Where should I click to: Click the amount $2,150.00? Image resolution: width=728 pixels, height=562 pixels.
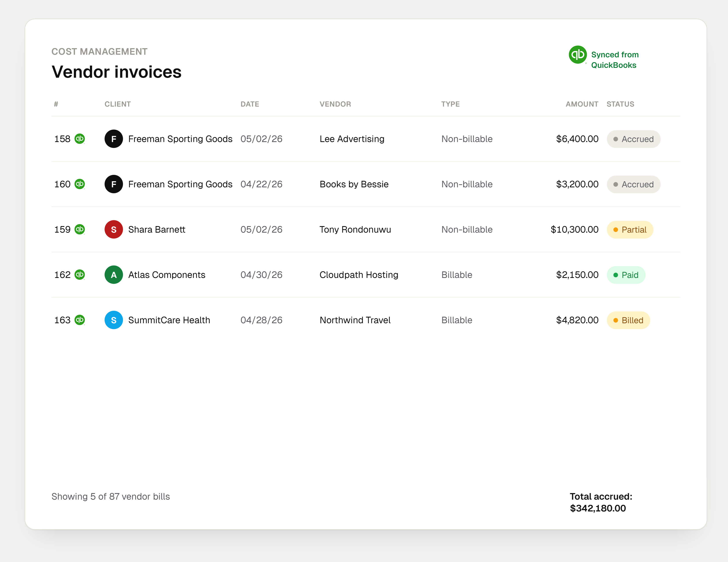577,275
